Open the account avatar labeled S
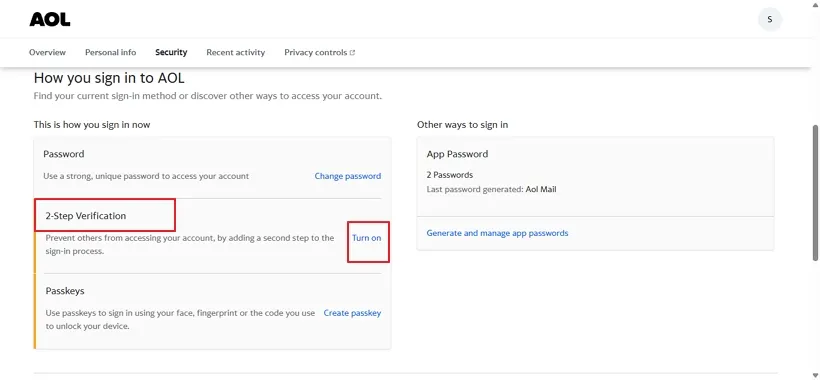 770,19
